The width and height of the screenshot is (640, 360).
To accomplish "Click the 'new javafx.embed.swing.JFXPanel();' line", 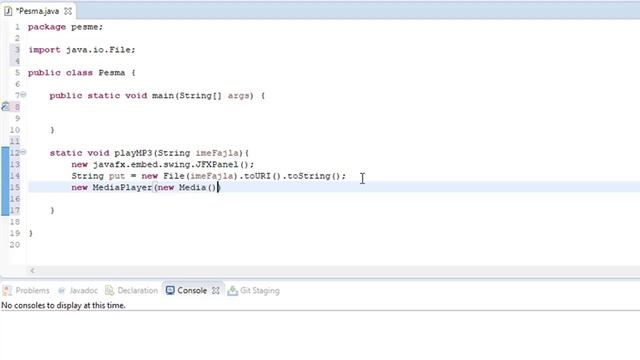I will coord(162,164).
